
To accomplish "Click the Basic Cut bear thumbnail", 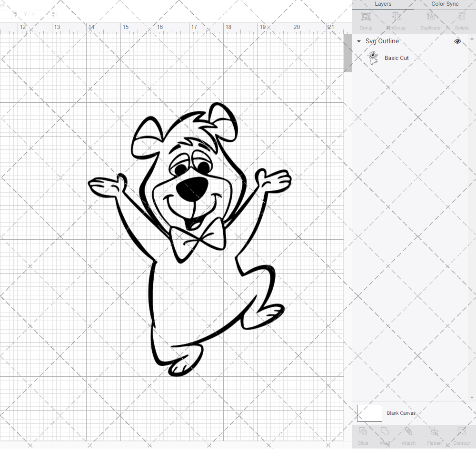I will (x=373, y=58).
